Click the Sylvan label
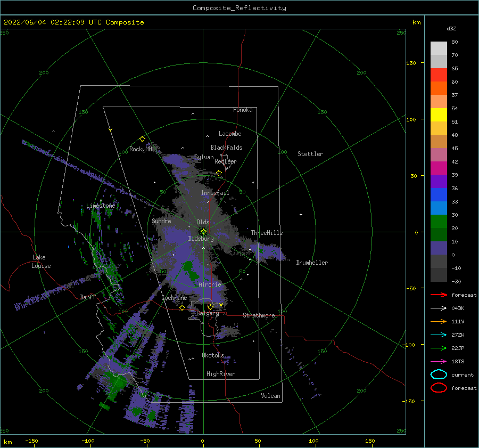Viewport: 479px width, 448px height. 204,157
